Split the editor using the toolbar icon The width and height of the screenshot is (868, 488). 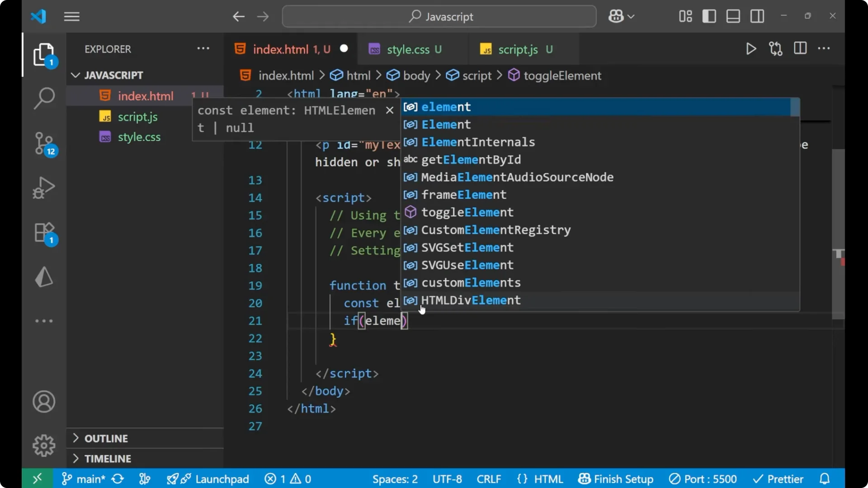(800, 49)
